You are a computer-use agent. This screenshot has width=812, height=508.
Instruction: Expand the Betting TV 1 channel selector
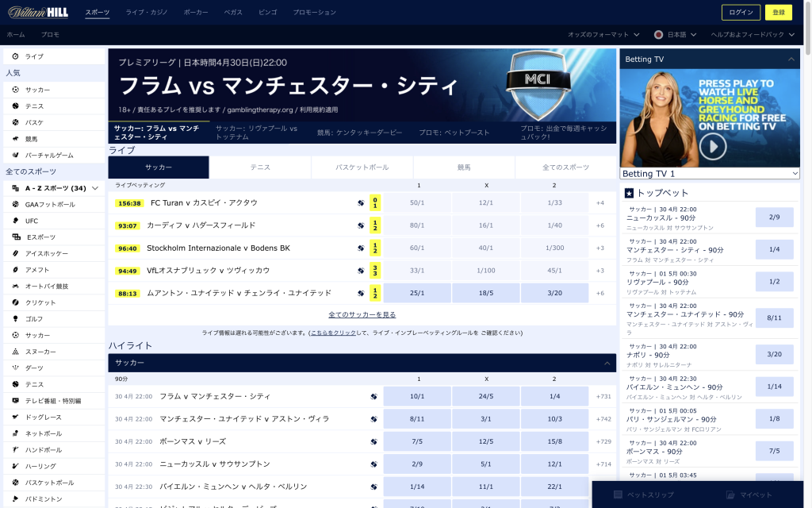(710, 173)
